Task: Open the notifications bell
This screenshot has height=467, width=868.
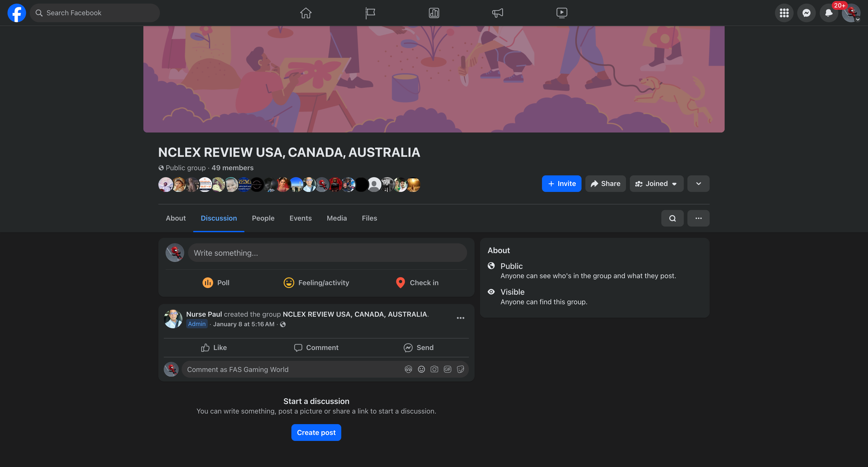Action: [x=828, y=13]
